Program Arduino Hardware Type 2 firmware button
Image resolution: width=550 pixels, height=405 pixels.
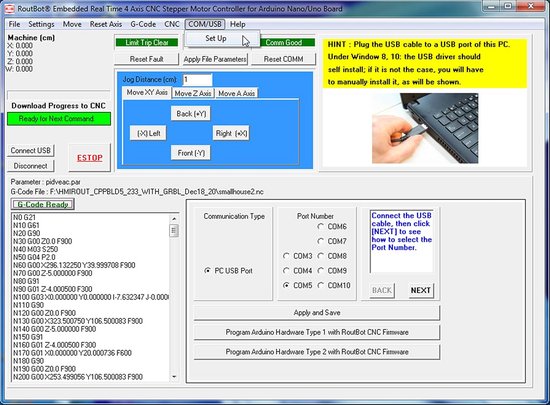tap(317, 352)
